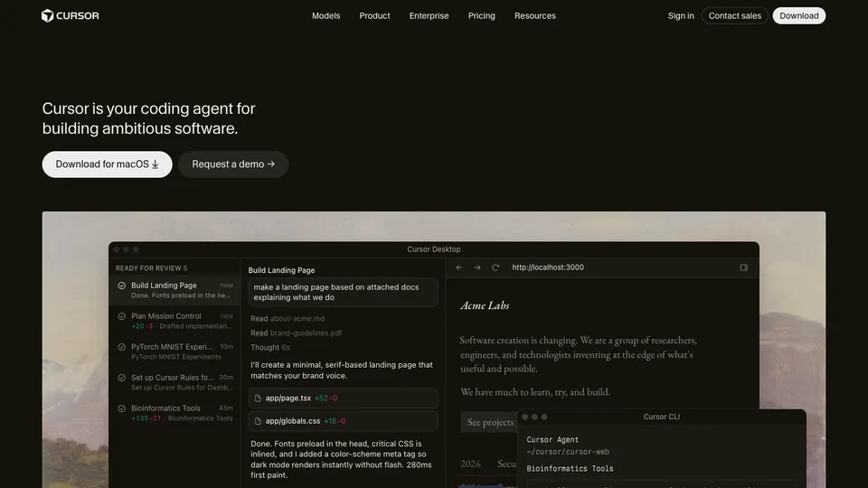Click check icon beside Build Landing Page
868x488 pixels.
pyautogui.click(x=122, y=286)
